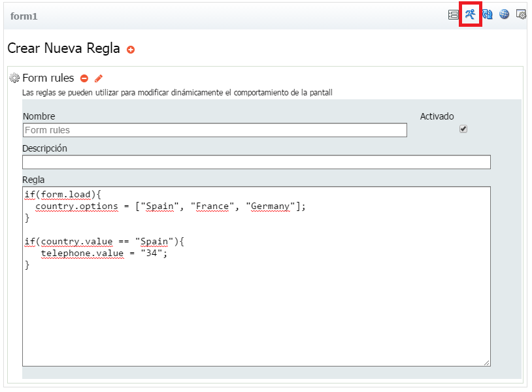Open the form fields layout icon

(x=453, y=14)
